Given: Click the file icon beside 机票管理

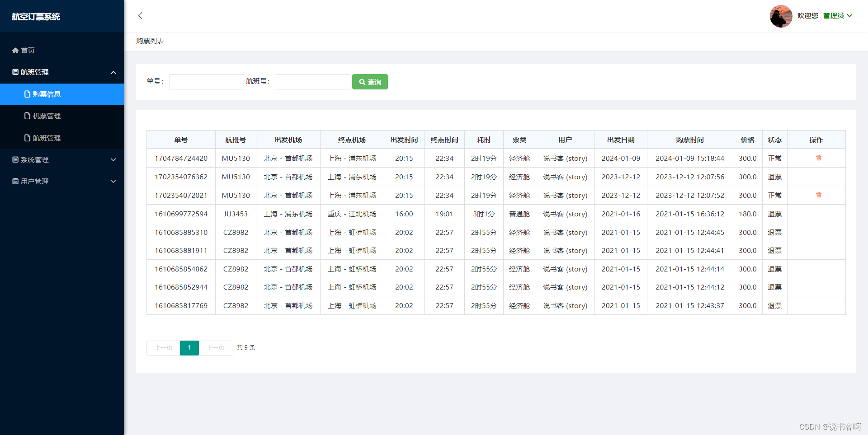Looking at the screenshot, I should pyautogui.click(x=27, y=116).
